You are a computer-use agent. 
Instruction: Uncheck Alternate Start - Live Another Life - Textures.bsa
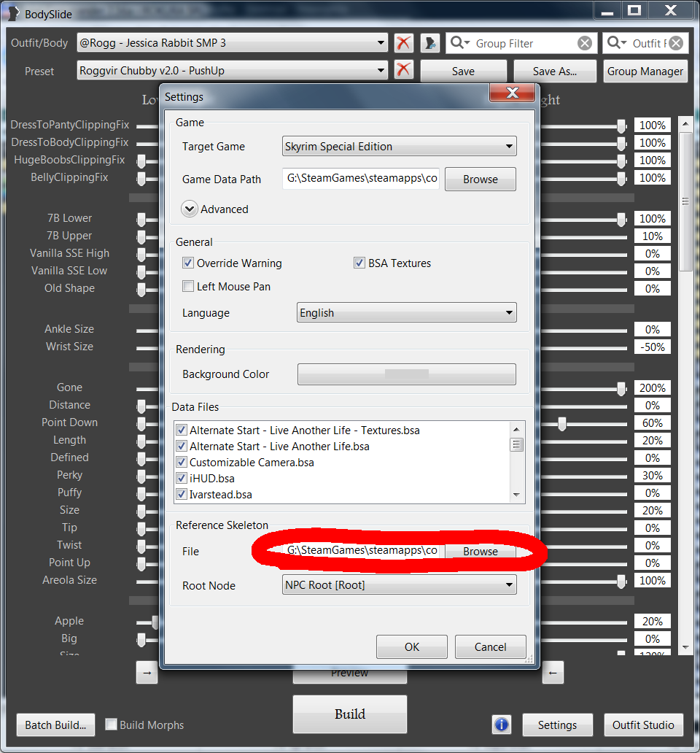click(182, 430)
